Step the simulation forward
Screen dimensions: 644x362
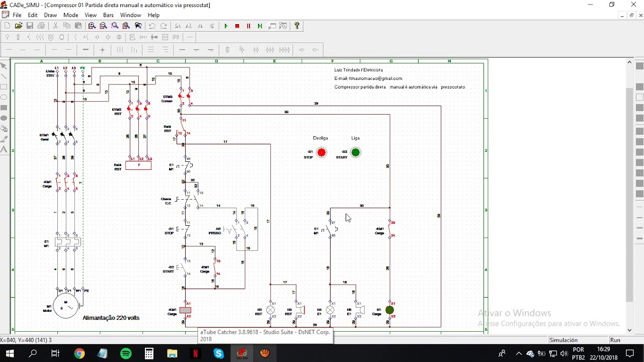tap(260, 26)
